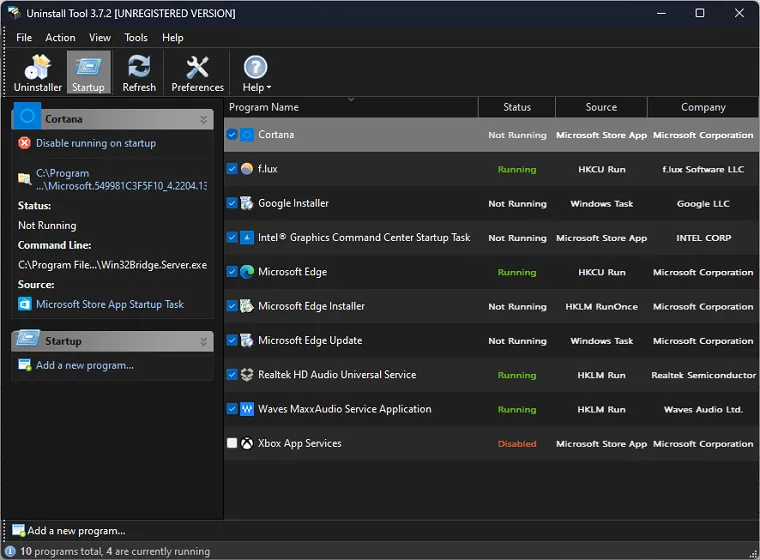Click the Microsoft Edge Installer icon
The width and height of the screenshot is (760, 560).
[247, 306]
